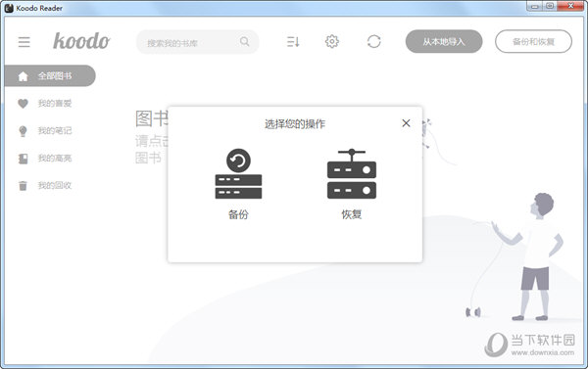Screen dimensions: 588x369
Task: Choose the 恢复 label
Action: click(352, 214)
